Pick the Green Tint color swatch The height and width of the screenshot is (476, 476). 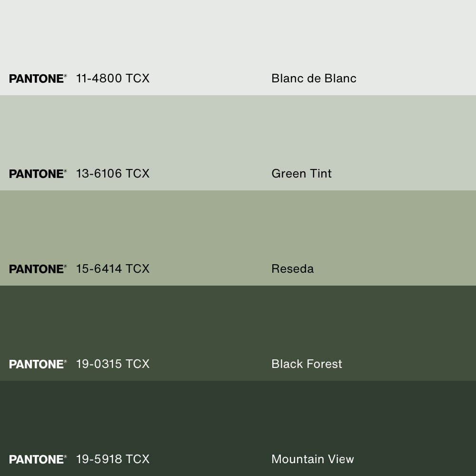tap(238, 133)
